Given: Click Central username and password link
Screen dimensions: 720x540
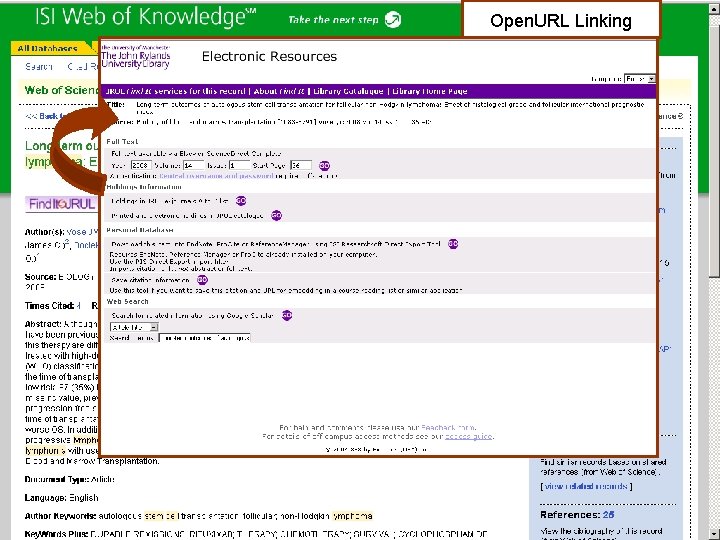Looking at the screenshot, I should tap(216, 176).
